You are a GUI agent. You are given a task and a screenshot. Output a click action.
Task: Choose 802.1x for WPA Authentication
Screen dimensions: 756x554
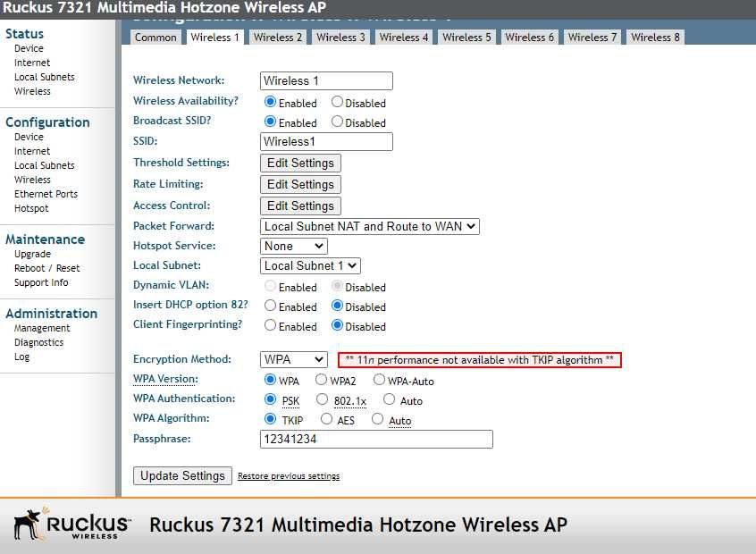(322, 399)
